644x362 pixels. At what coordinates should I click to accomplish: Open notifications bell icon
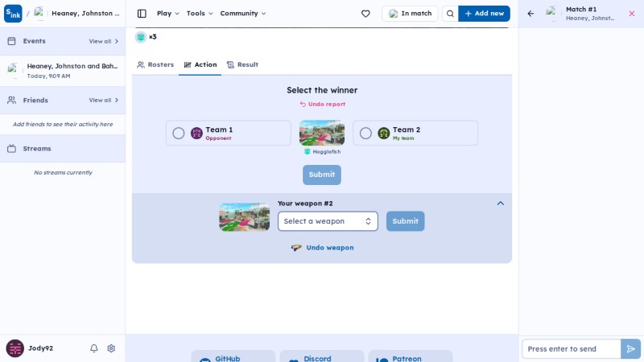coord(94,348)
